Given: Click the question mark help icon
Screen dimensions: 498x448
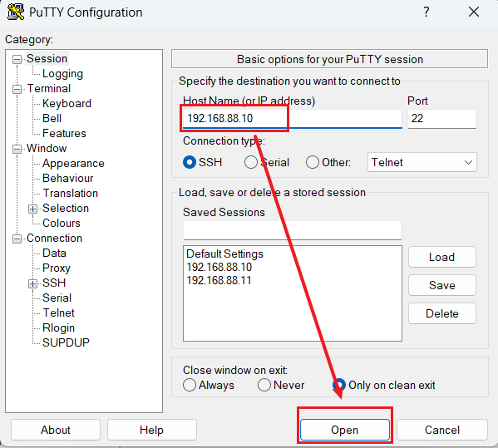Looking at the screenshot, I should pos(427,12).
